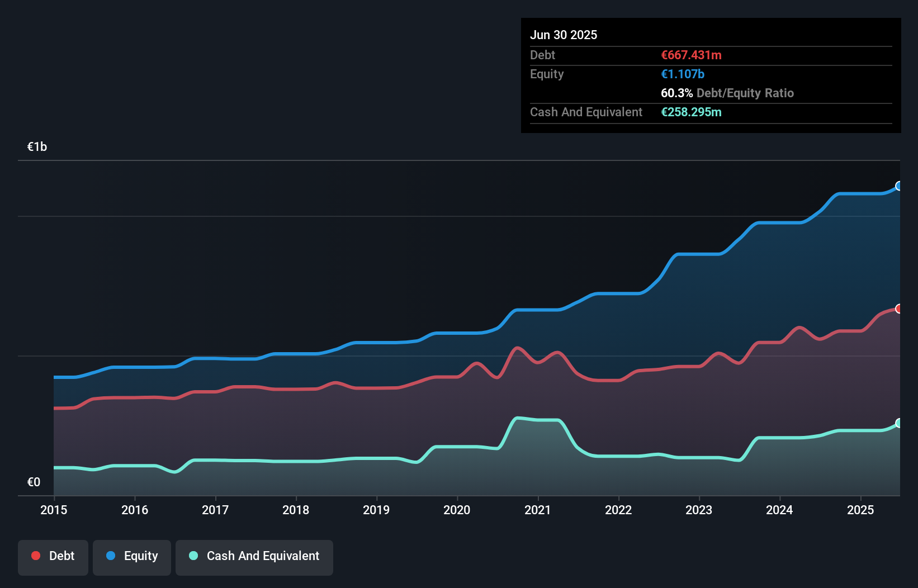Click the blue Equity legend dot
Viewport: 918px width, 588px height.
coord(111,556)
